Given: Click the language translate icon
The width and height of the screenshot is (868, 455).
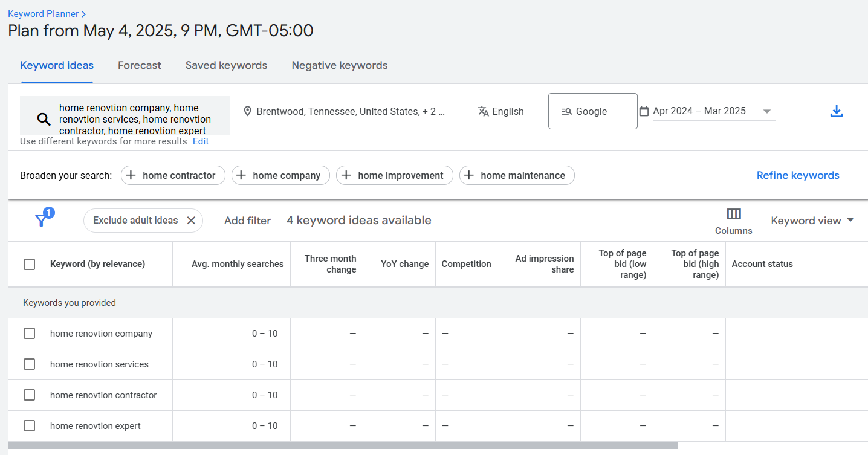Looking at the screenshot, I should coord(483,112).
